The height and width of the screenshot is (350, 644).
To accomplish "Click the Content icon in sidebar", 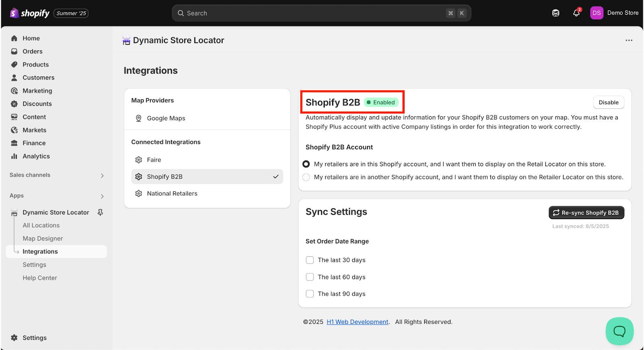I will point(14,117).
